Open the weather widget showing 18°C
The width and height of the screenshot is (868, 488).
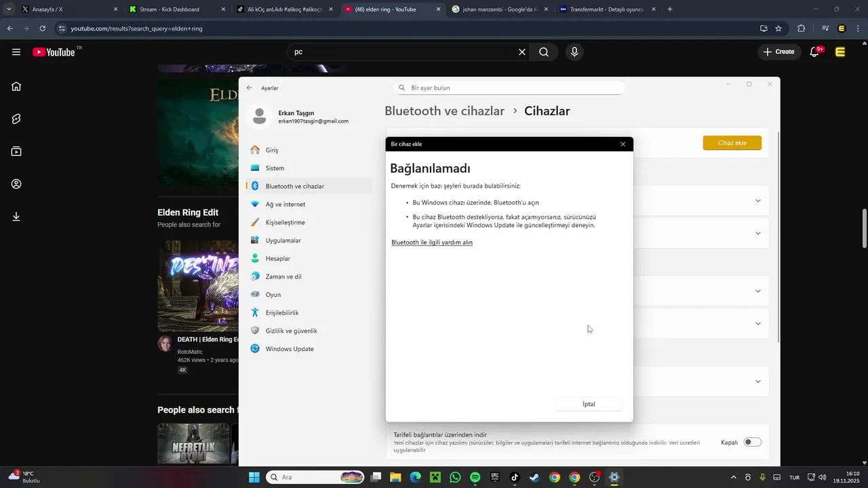pyautogui.click(x=24, y=476)
